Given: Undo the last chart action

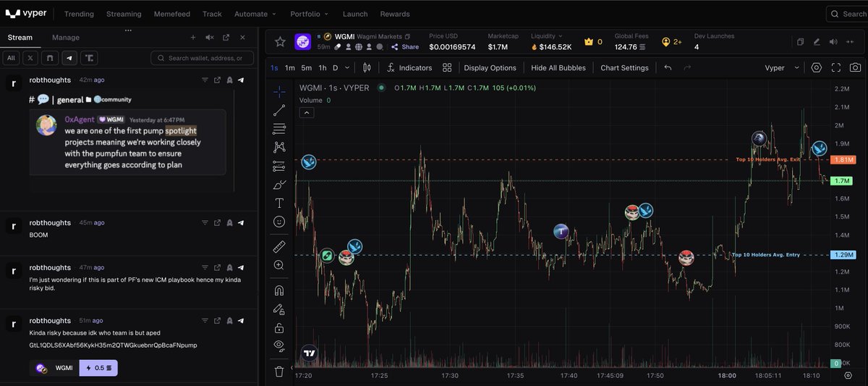Looking at the screenshot, I should pos(668,67).
